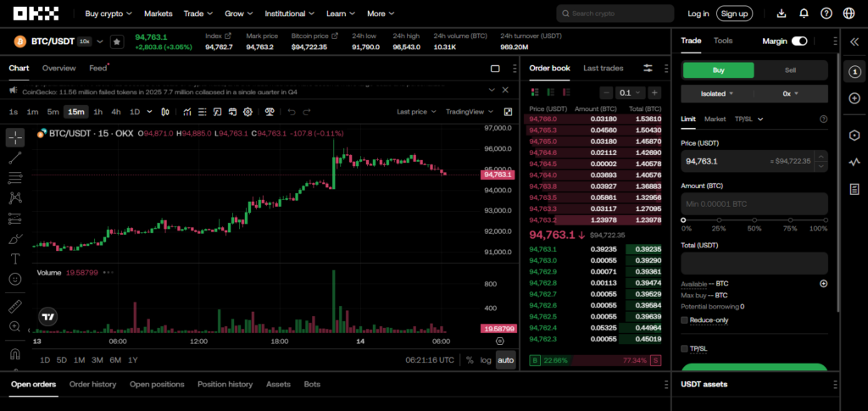Viewport: 868px width, 411px height.
Task: Open the emoji sticker tool
Action: [15, 279]
